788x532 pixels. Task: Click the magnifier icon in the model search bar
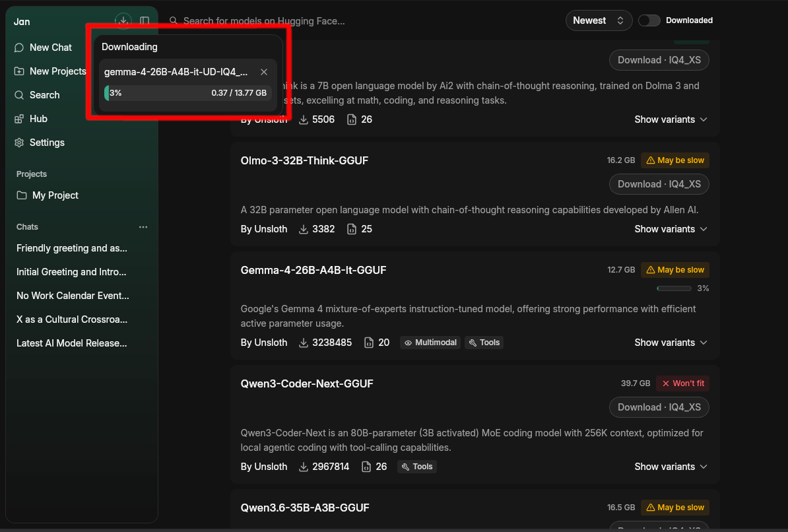174,20
